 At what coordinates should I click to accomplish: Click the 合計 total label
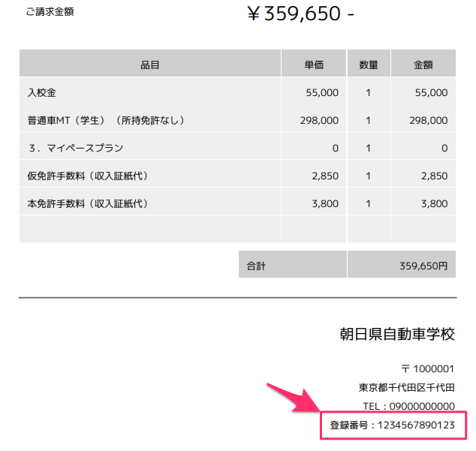coord(256,266)
